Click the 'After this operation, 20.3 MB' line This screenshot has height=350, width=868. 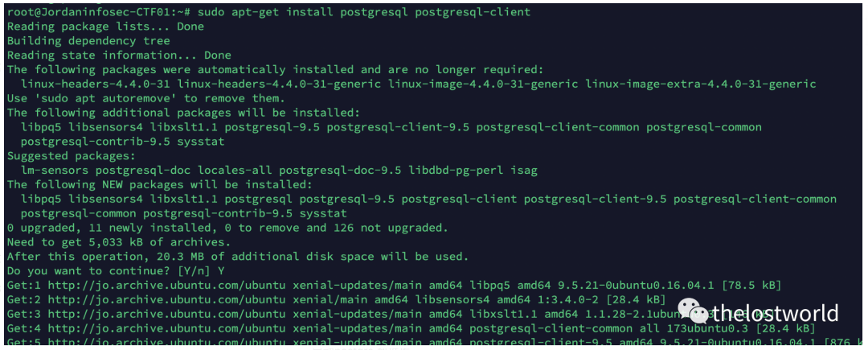click(238, 257)
